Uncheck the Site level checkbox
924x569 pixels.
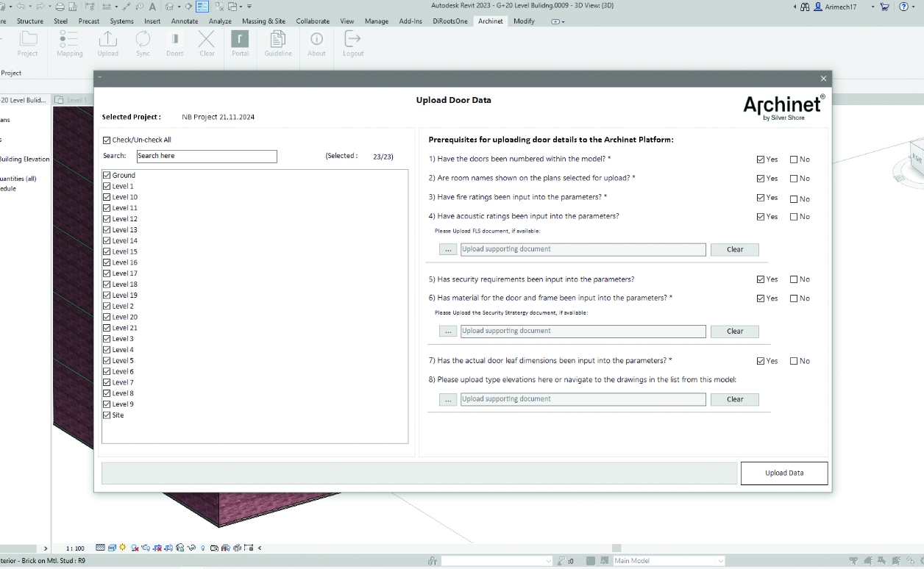(x=107, y=415)
